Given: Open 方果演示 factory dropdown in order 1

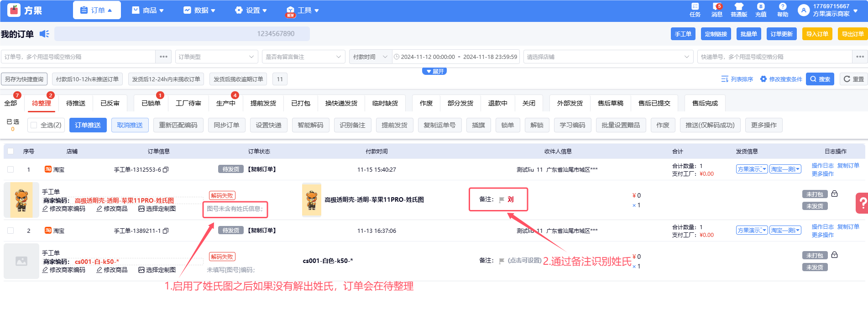Looking at the screenshot, I should click(752, 169).
